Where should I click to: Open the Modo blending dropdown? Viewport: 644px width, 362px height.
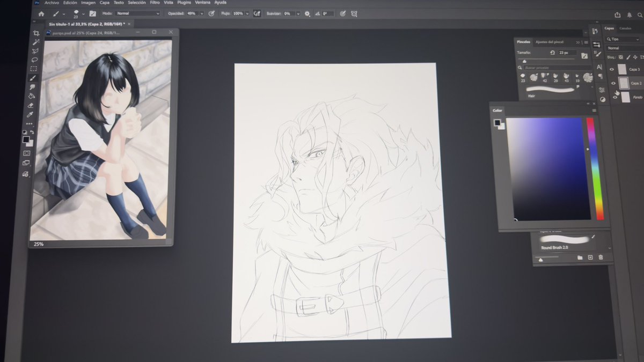tap(138, 13)
